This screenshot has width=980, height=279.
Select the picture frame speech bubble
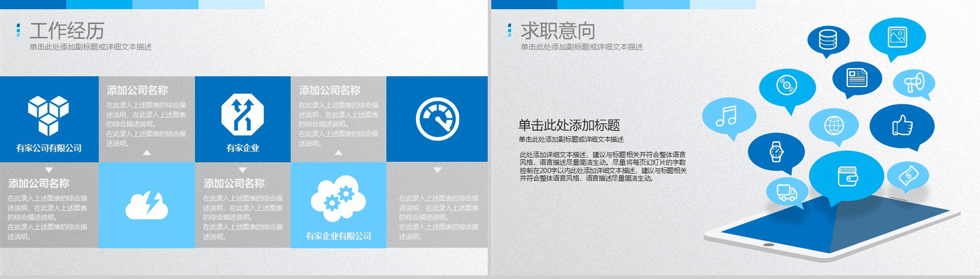(x=897, y=39)
